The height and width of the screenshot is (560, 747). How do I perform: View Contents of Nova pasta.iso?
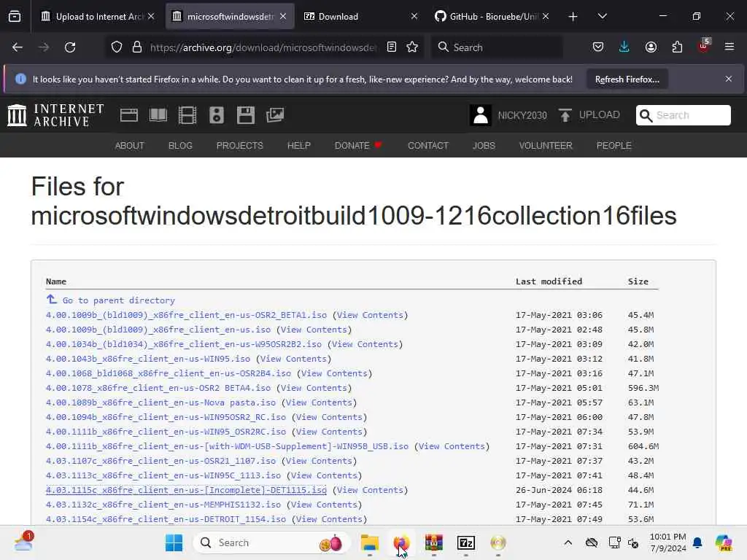(x=319, y=402)
